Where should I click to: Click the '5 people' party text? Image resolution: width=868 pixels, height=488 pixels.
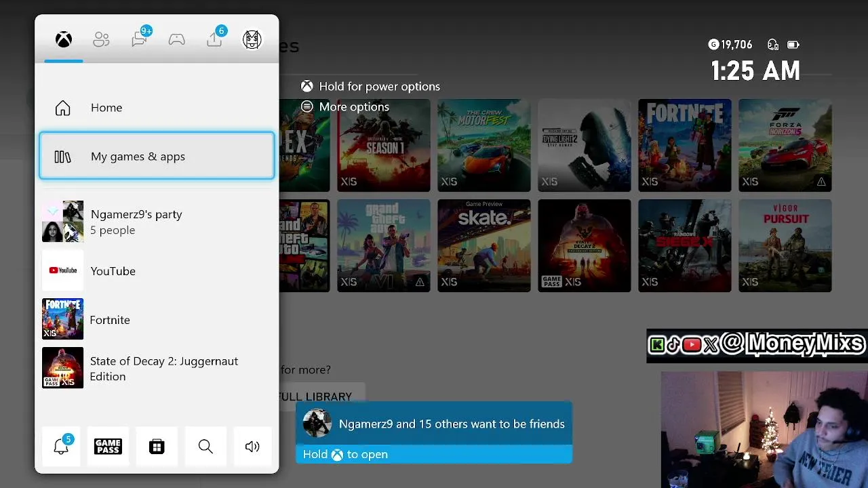tap(113, 230)
